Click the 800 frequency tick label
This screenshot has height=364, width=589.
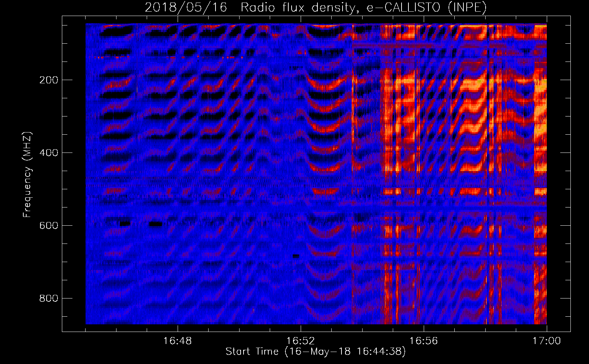49,298
